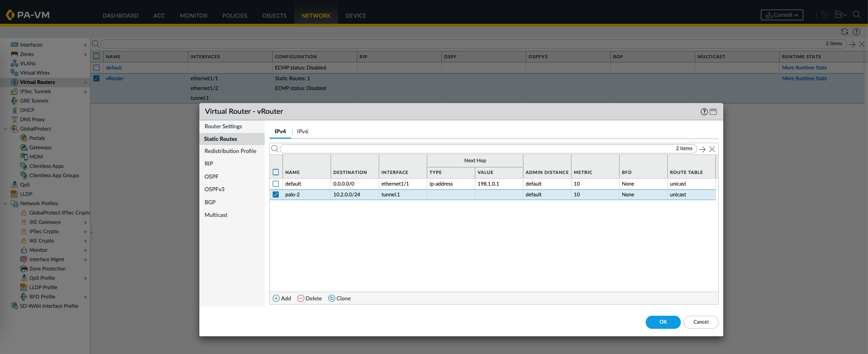Open the dialog help question-mark icon

click(x=704, y=112)
